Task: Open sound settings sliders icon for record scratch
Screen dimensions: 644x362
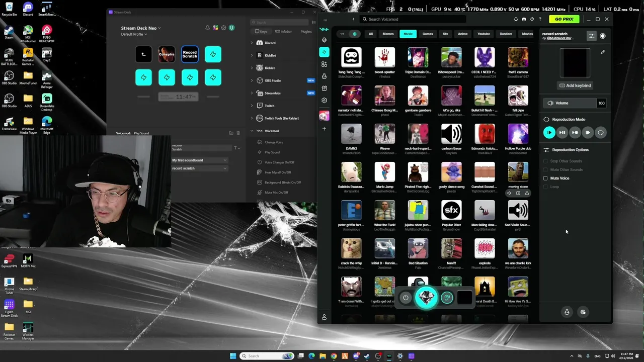Action: 592,36
